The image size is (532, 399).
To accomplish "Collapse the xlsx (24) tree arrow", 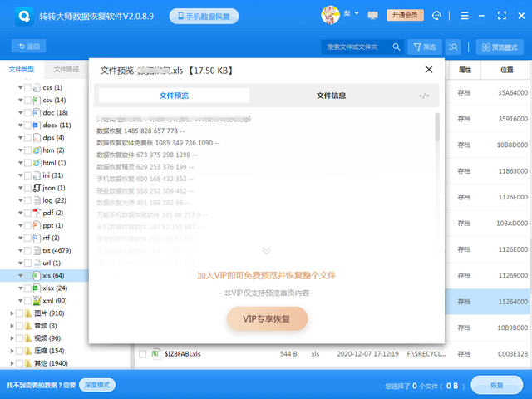I will pyautogui.click(x=20, y=288).
